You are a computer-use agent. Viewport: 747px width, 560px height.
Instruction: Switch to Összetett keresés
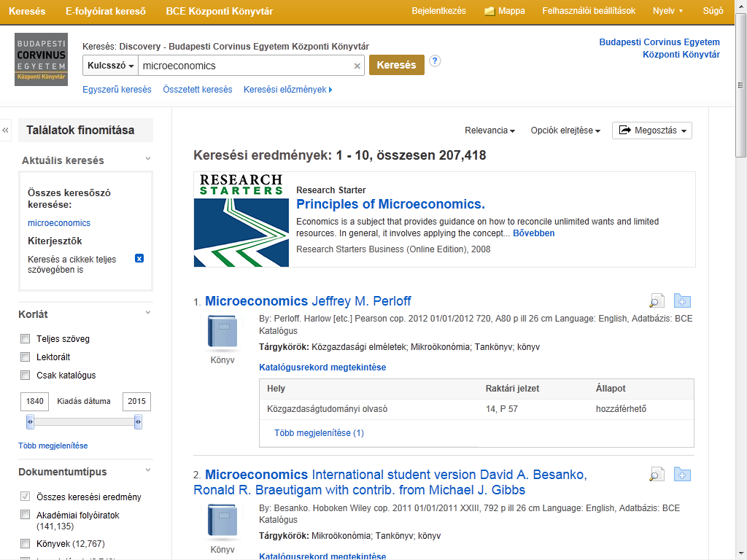click(x=198, y=90)
